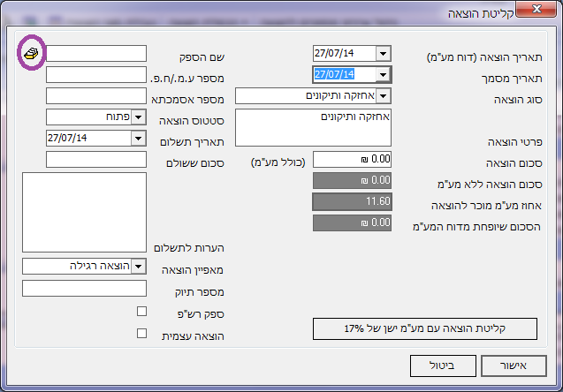Check the ספק רש"פ checkbox
Screen dimensions: 563x392
tap(141, 312)
